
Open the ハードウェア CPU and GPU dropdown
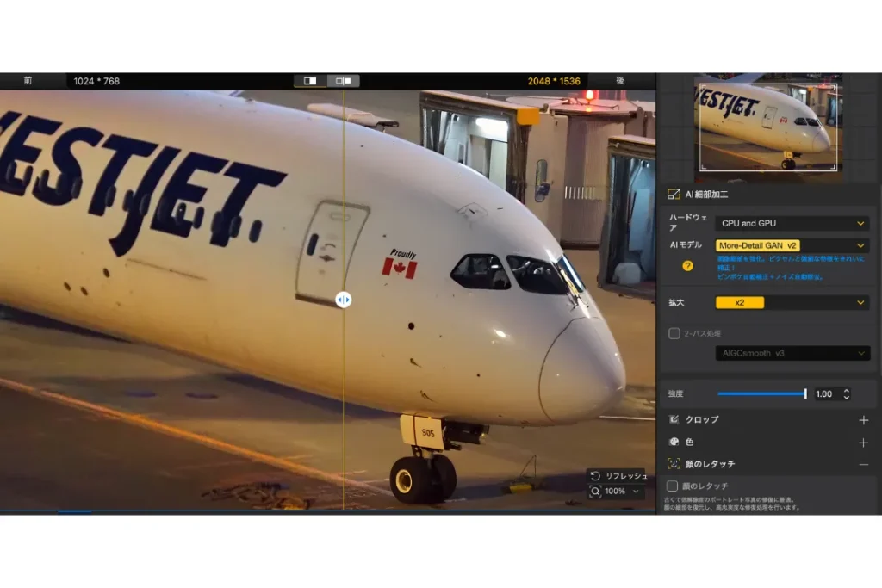coord(792,223)
